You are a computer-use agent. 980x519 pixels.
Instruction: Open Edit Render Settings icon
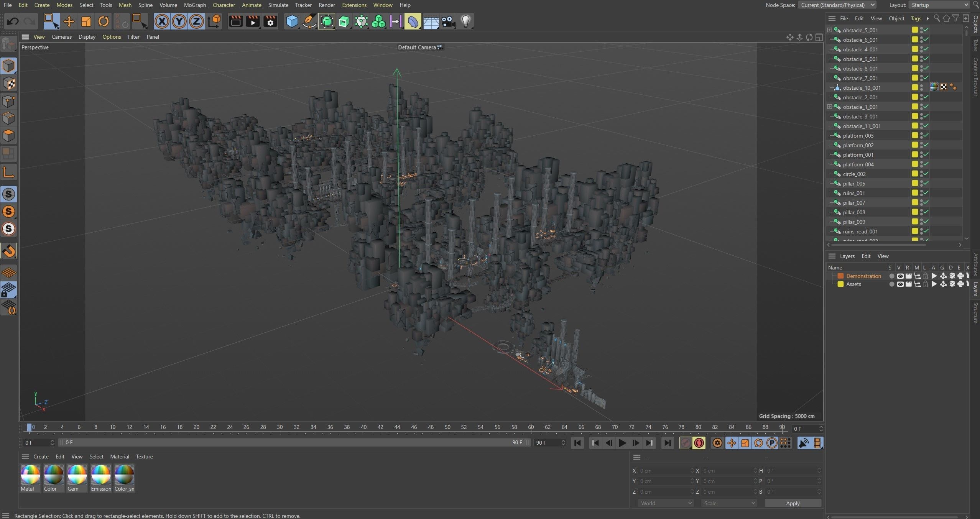(x=270, y=21)
